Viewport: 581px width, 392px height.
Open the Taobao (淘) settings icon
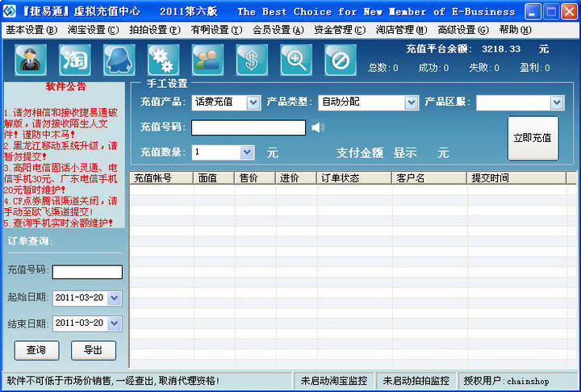[75, 60]
